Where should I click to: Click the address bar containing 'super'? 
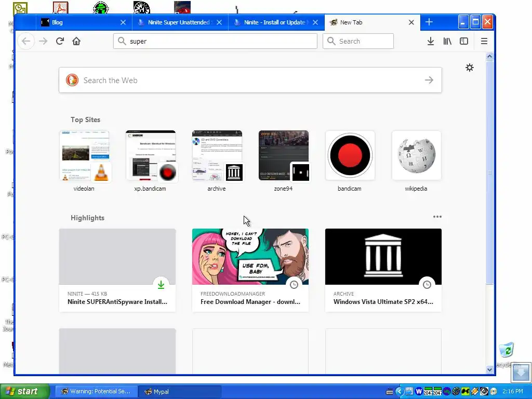[215, 41]
